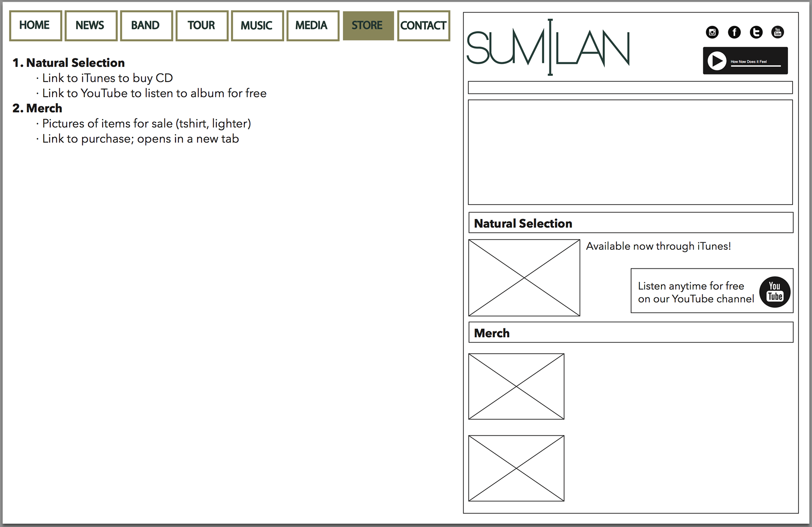Click the Facebook social icon
Screen dimensions: 812x527
coord(734,32)
